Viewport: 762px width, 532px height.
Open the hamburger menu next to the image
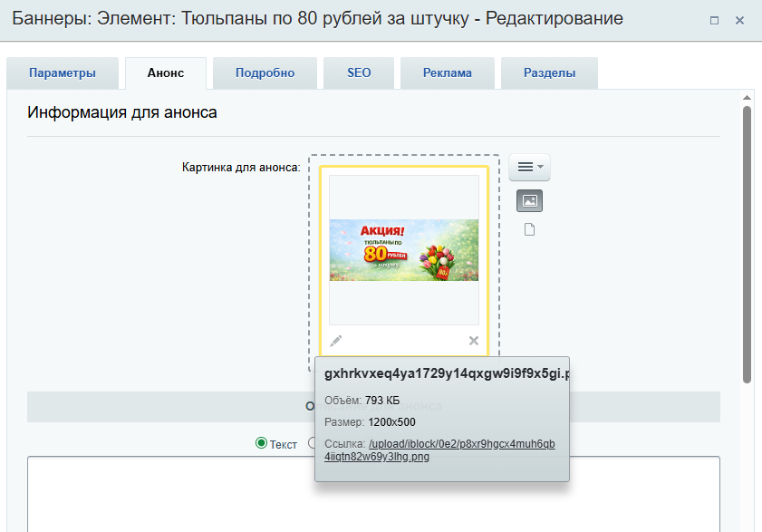529,167
